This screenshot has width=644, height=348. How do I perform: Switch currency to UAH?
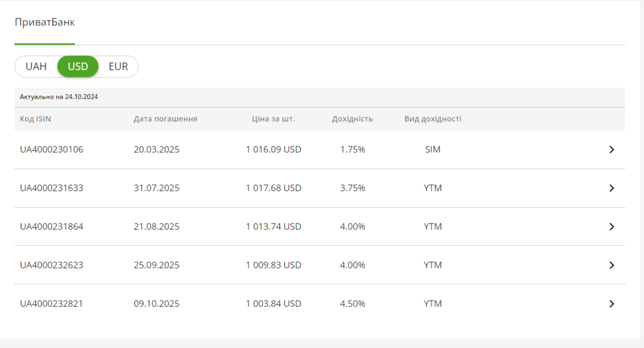(x=36, y=66)
